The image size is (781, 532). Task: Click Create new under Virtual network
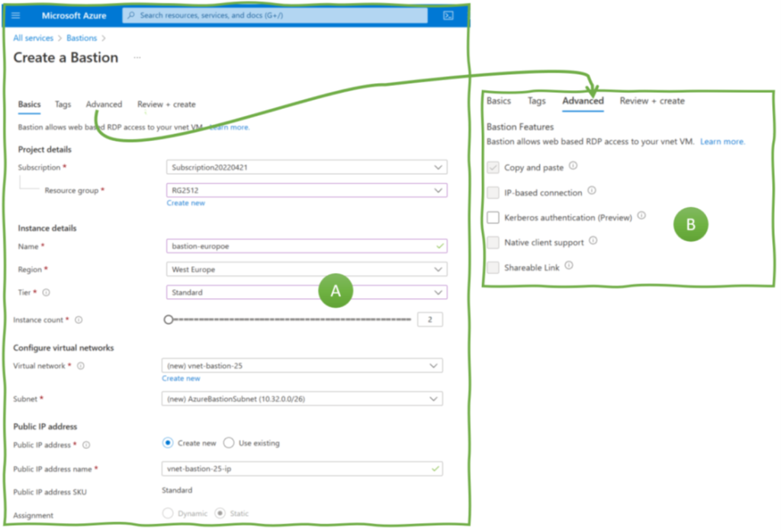(181, 379)
